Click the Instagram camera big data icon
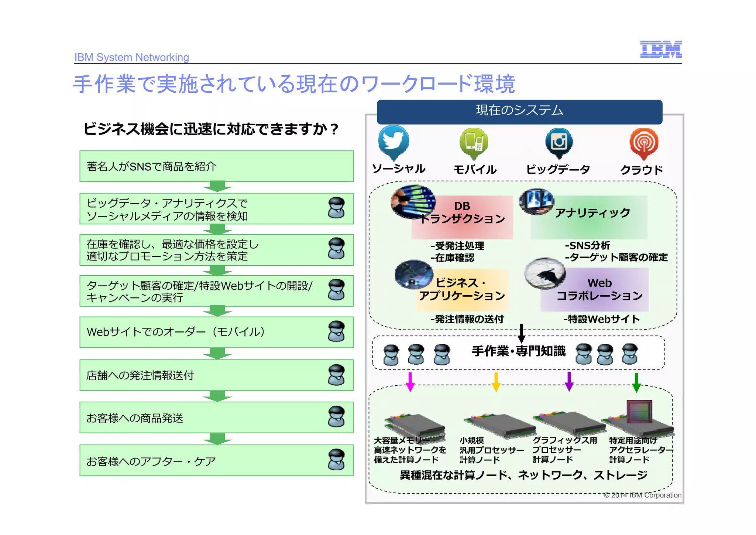This screenshot has height=535, width=756. (x=559, y=142)
